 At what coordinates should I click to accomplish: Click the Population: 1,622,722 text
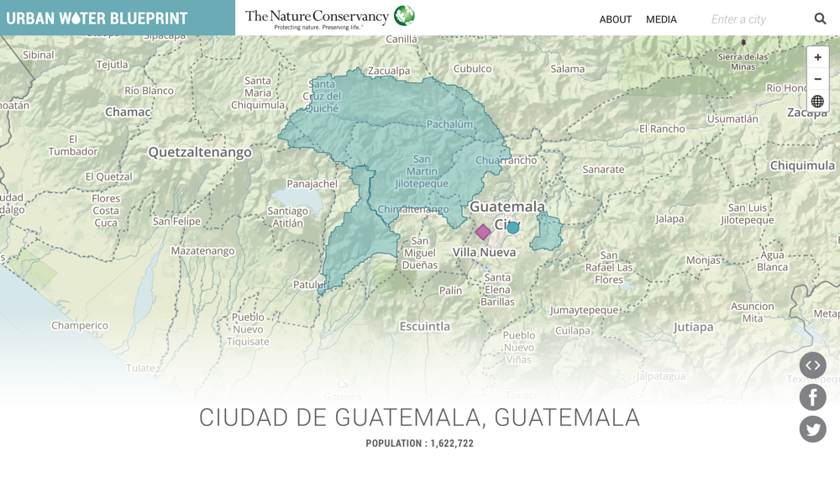tap(419, 444)
